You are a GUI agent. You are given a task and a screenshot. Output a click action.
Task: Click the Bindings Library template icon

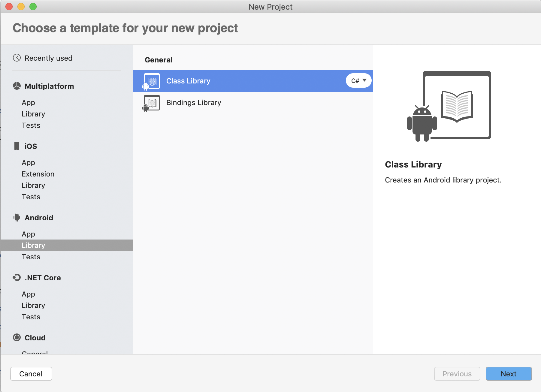[151, 103]
